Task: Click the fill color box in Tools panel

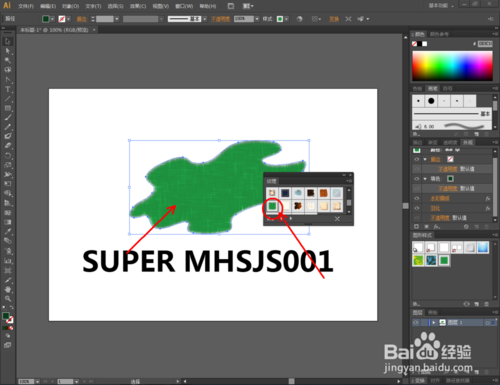Action: [x=6, y=316]
